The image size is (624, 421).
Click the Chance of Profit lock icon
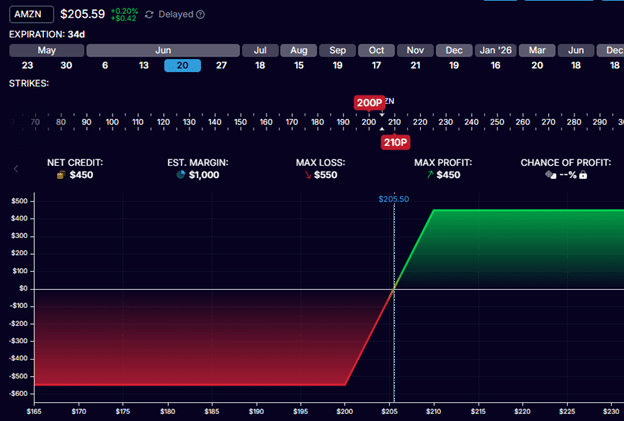(x=582, y=175)
